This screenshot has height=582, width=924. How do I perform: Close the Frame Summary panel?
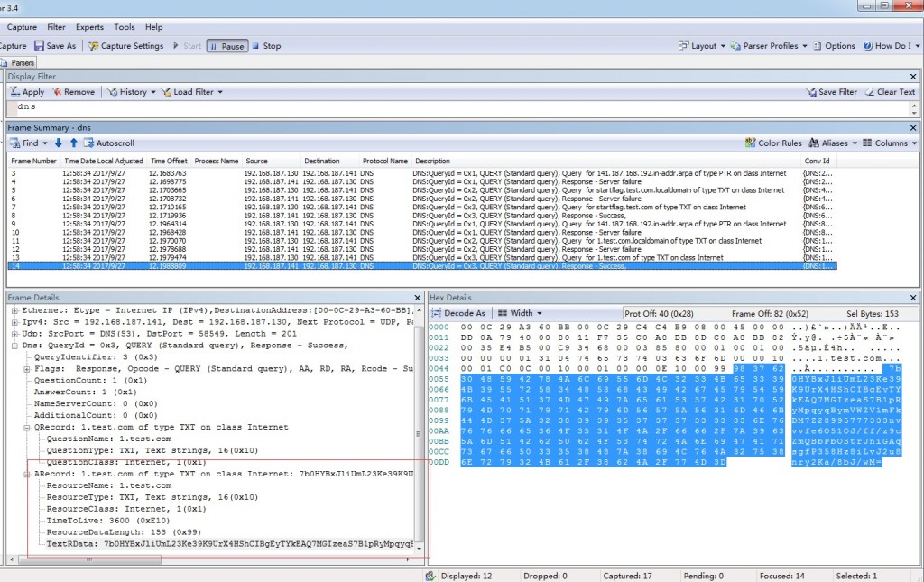913,128
